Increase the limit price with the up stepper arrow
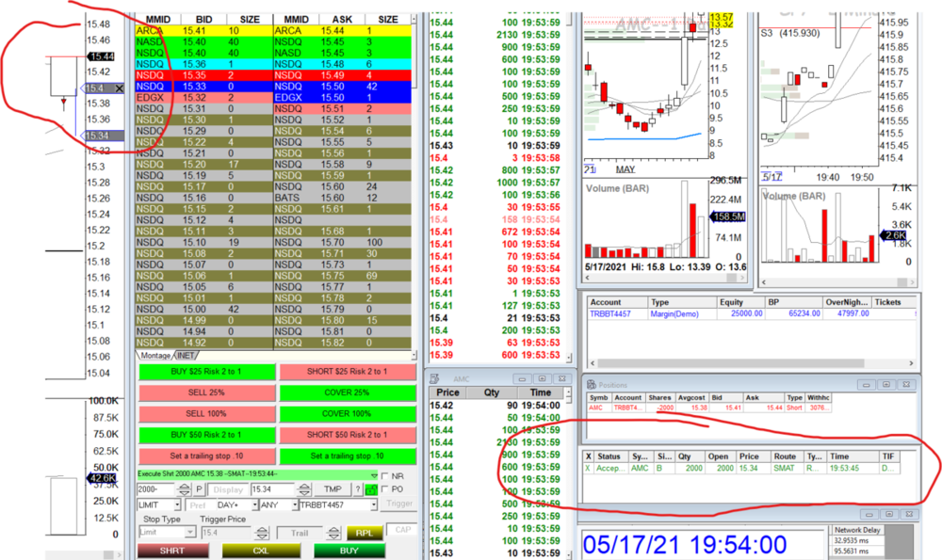This screenshot has height=560, width=942. click(304, 486)
